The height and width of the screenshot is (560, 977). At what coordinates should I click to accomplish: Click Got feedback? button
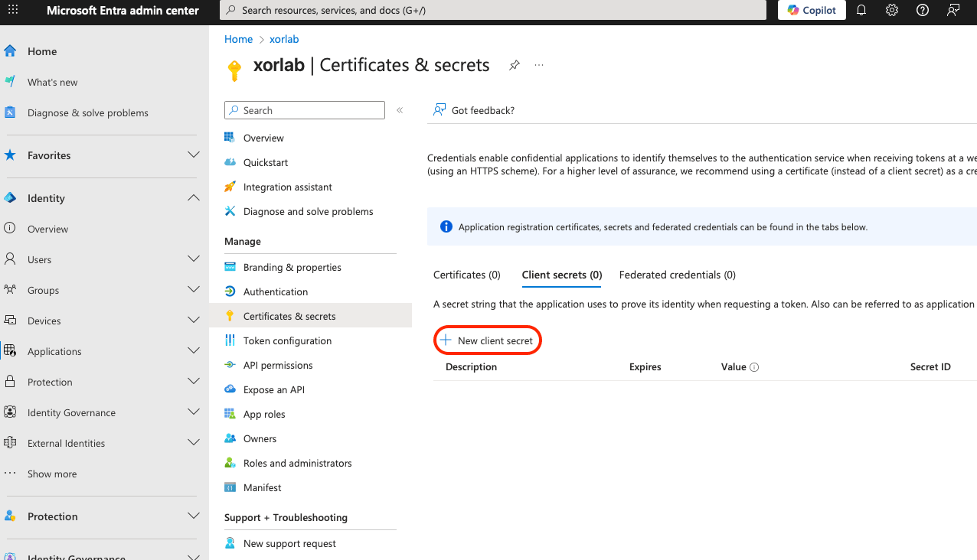[x=474, y=110]
